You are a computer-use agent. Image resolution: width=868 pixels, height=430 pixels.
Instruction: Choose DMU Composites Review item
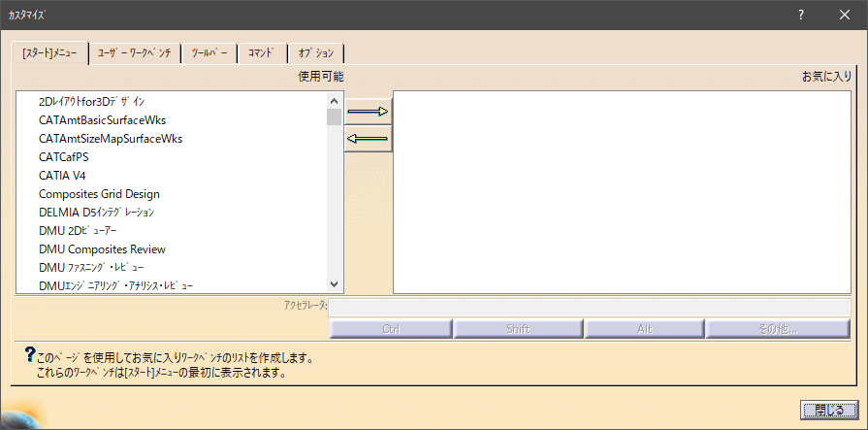tap(102, 248)
